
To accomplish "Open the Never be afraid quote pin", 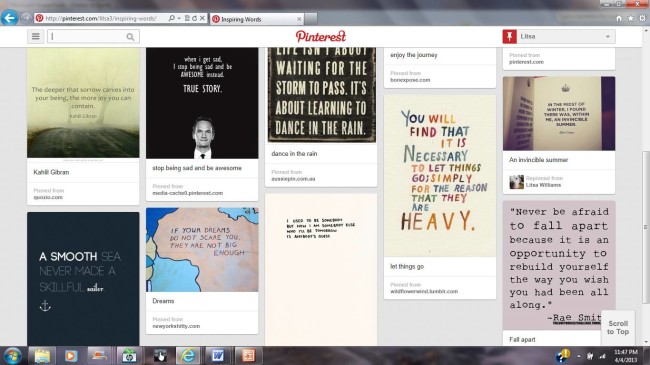I will (559, 265).
